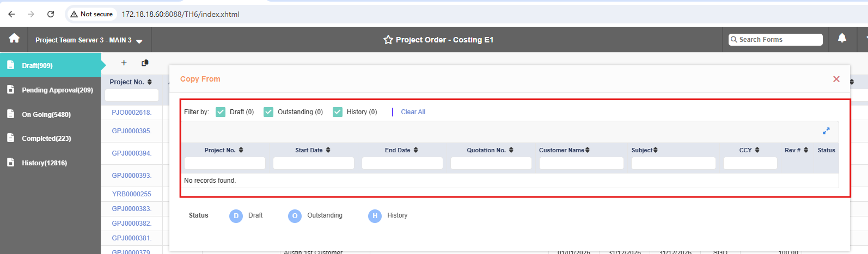This screenshot has height=254, width=868.
Task: Open On Going(5480) tab
Action: point(50,114)
